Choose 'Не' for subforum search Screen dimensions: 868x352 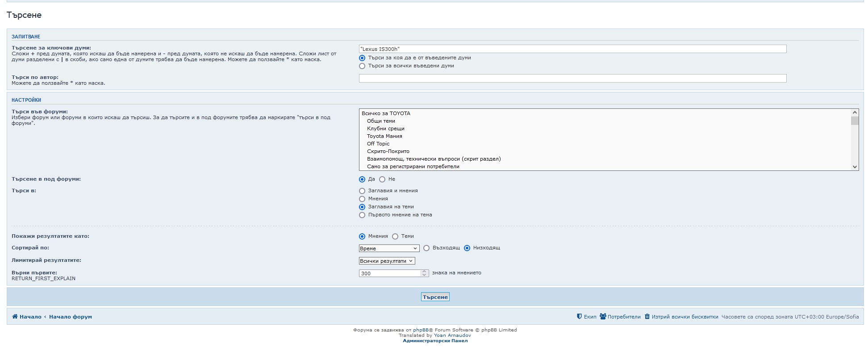click(x=382, y=179)
